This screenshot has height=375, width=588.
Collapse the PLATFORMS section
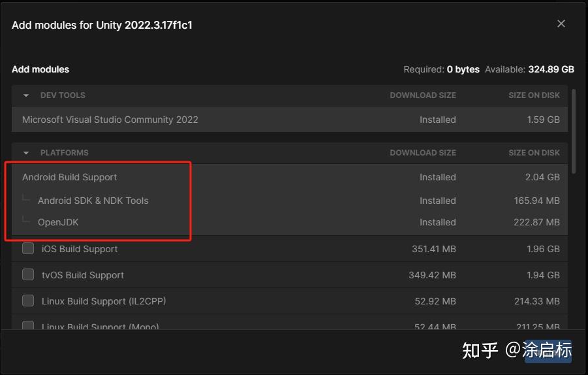click(x=26, y=153)
